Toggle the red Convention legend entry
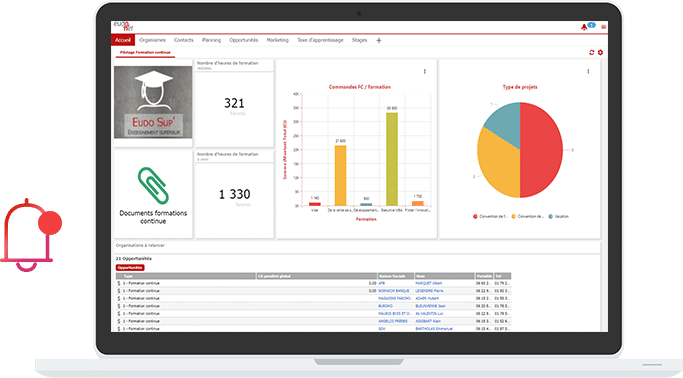The image size is (683, 378). pos(490,216)
